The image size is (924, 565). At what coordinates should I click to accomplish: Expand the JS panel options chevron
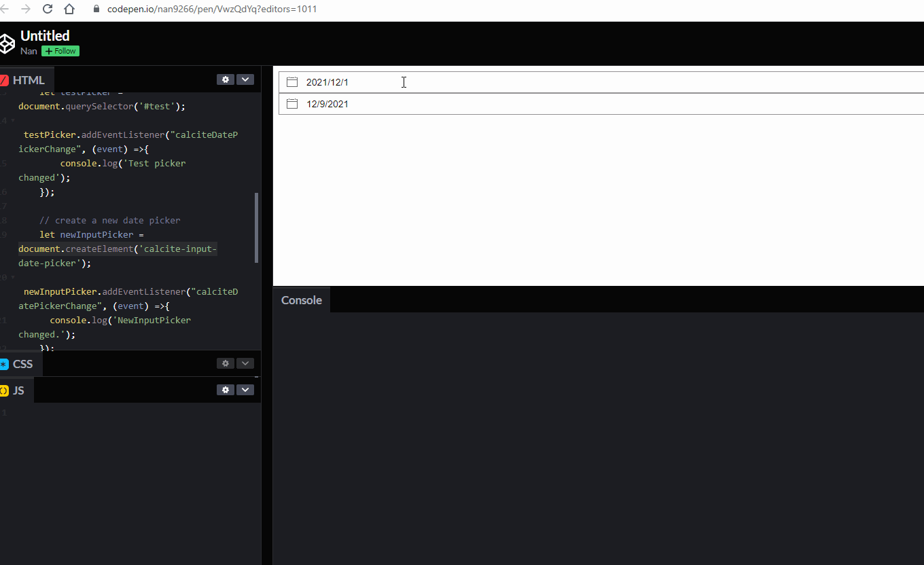(x=245, y=390)
